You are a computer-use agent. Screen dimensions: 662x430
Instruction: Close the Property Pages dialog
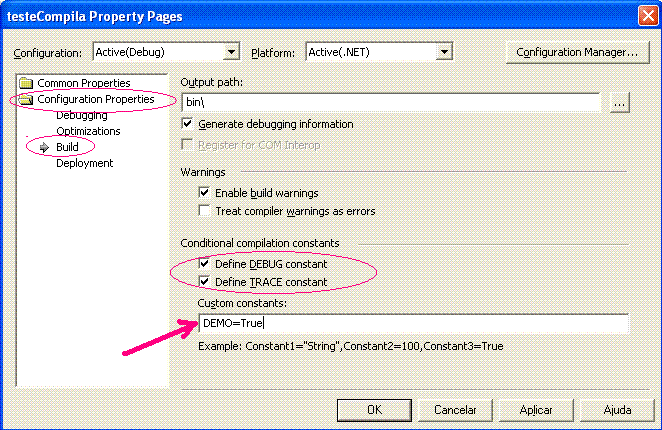pos(648,16)
